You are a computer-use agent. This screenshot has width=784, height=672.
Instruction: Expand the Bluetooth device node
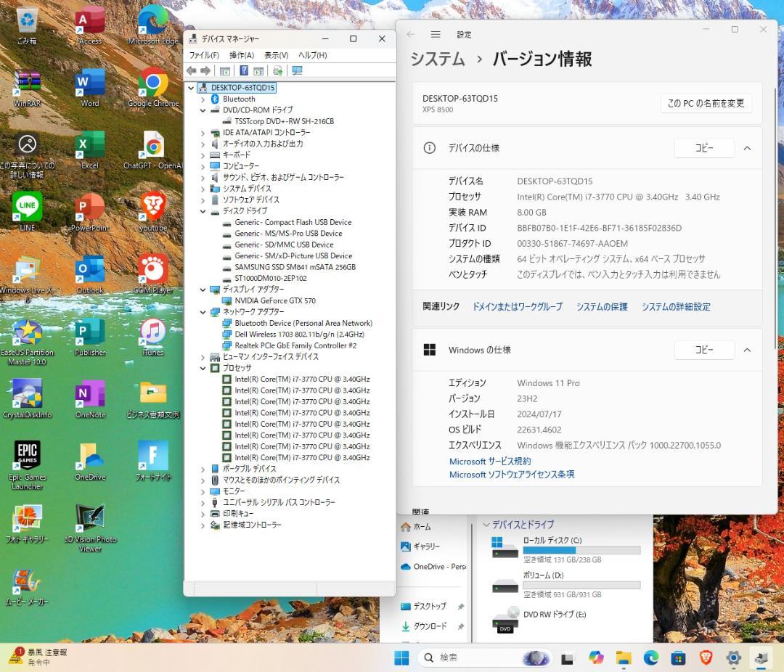point(204,98)
